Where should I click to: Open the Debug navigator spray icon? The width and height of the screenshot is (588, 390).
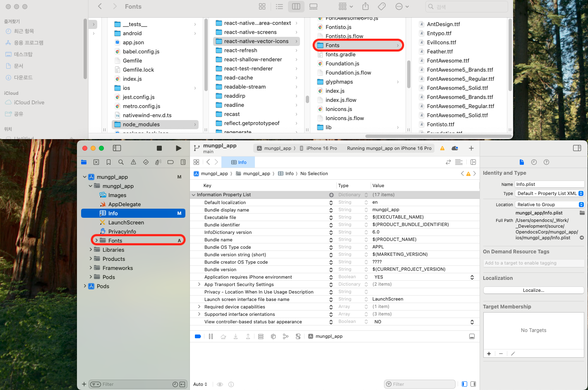(x=158, y=162)
